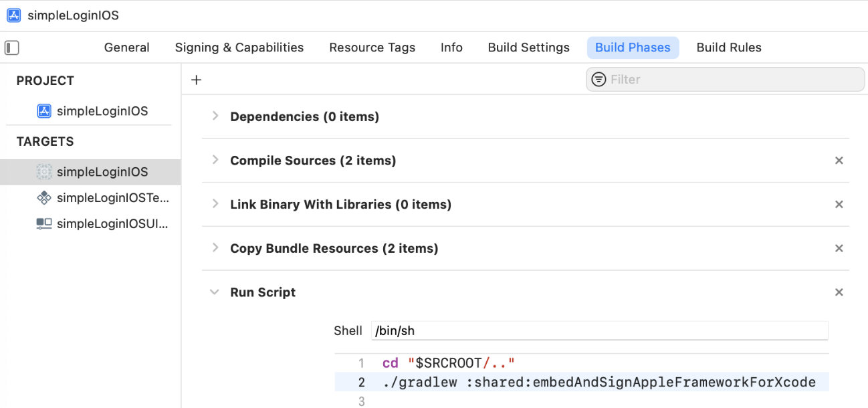Expand Link Binary With Libraries section

[x=215, y=204]
